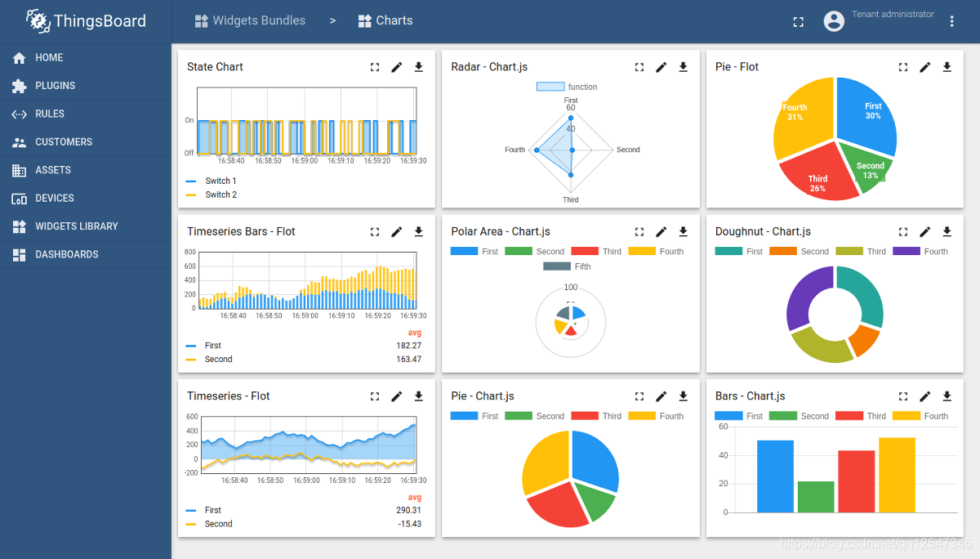Open the three-dot options menu
980x559 pixels.
tap(951, 20)
